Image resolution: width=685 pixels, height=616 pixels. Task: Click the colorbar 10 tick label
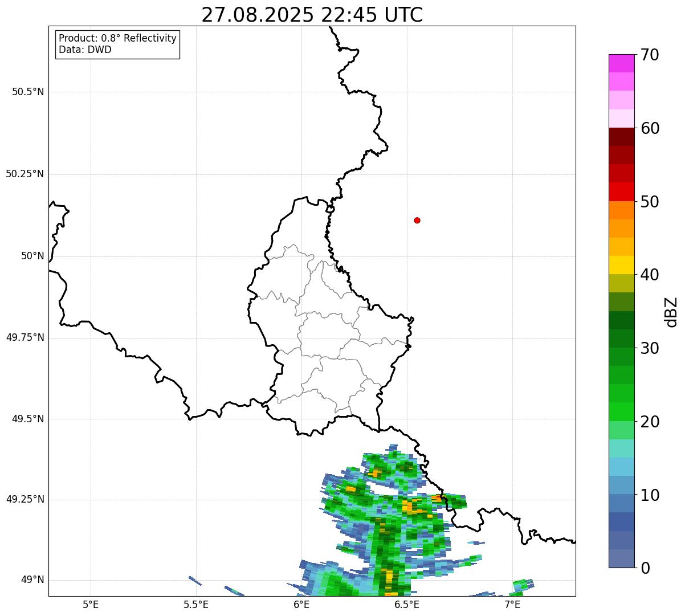click(x=650, y=495)
